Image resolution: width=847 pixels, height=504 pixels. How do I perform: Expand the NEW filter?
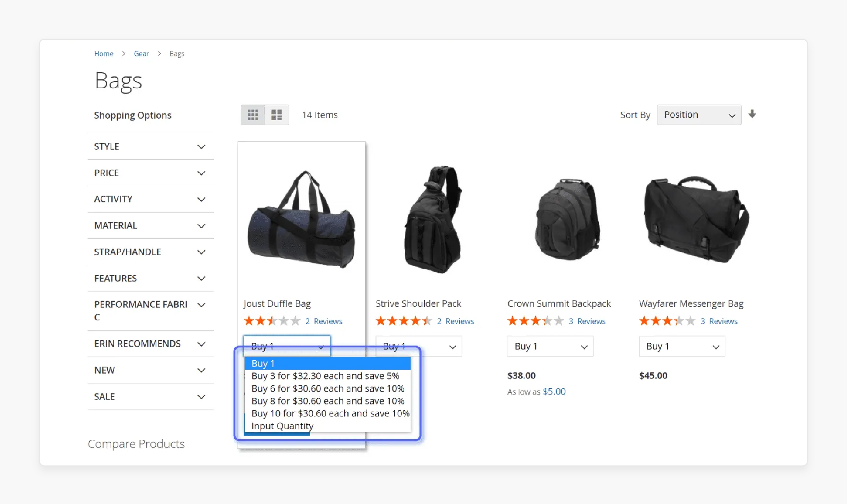pyautogui.click(x=150, y=370)
